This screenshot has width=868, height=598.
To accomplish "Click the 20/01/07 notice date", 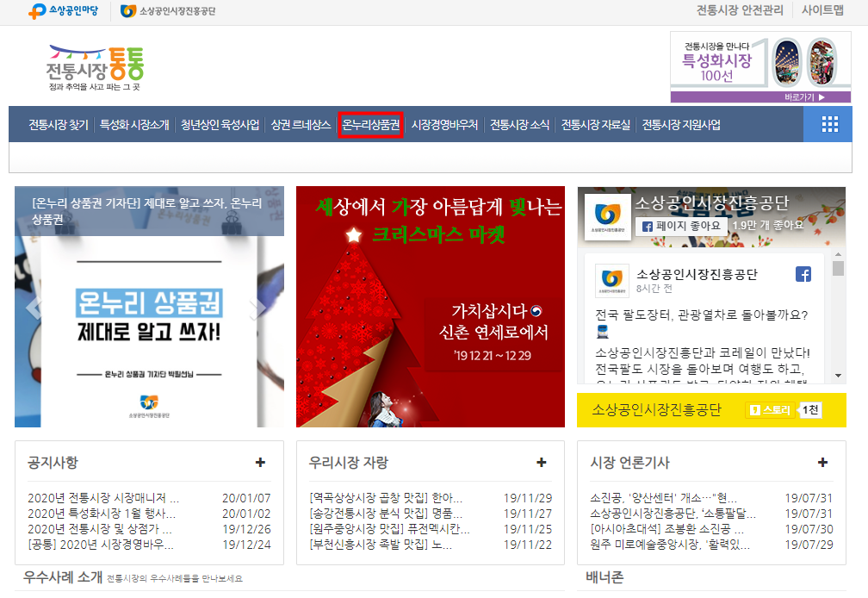I will (x=247, y=498).
